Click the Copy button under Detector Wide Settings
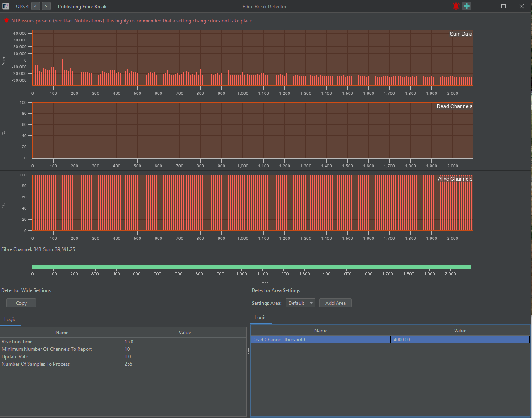The width and height of the screenshot is (532, 418). 21,303
